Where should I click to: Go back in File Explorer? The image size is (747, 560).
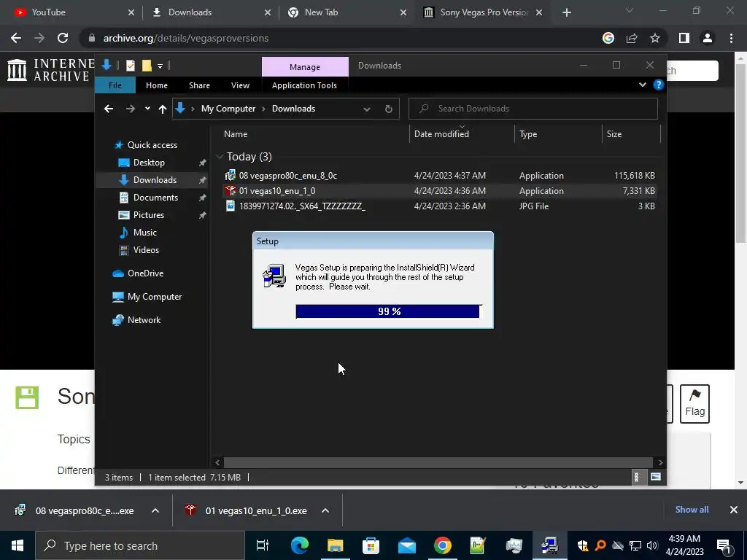[x=109, y=109]
